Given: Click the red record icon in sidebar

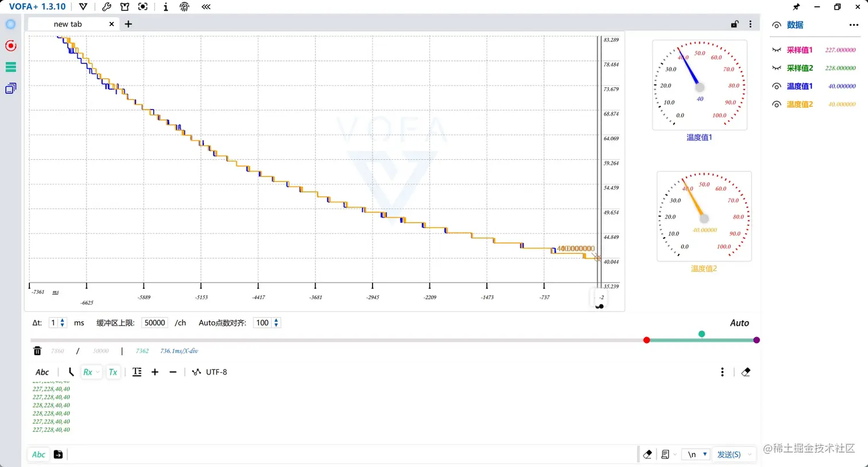Looking at the screenshot, I should [x=10, y=46].
